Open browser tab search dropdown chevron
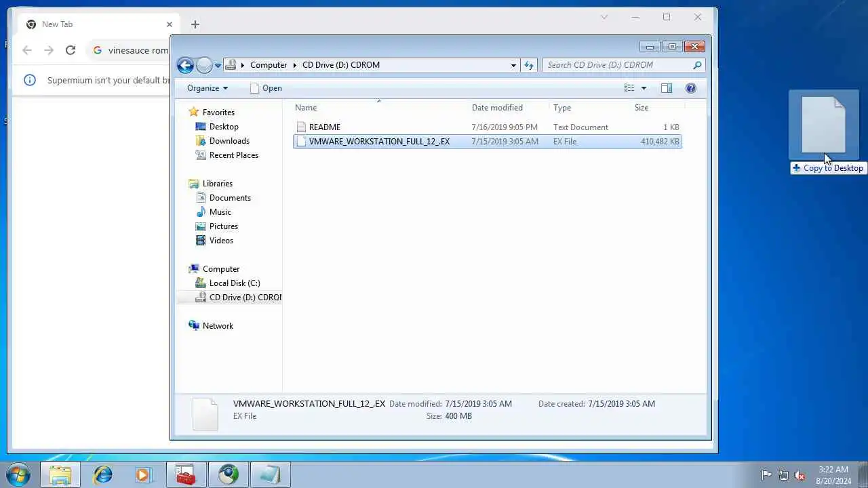The width and height of the screenshot is (868, 488). [604, 17]
